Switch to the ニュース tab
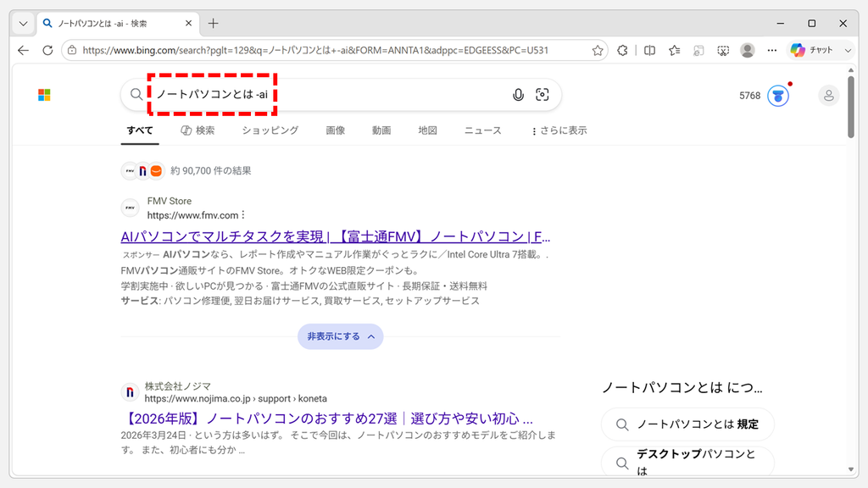Viewport: 868px width, 488px height. (x=482, y=130)
